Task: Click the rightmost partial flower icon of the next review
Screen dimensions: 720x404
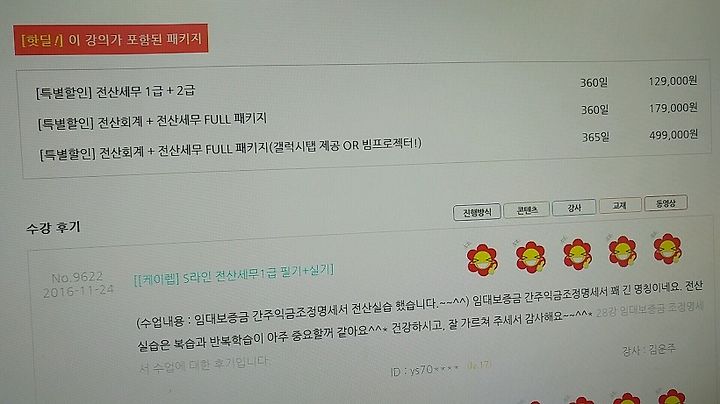Action: [x=671, y=397]
